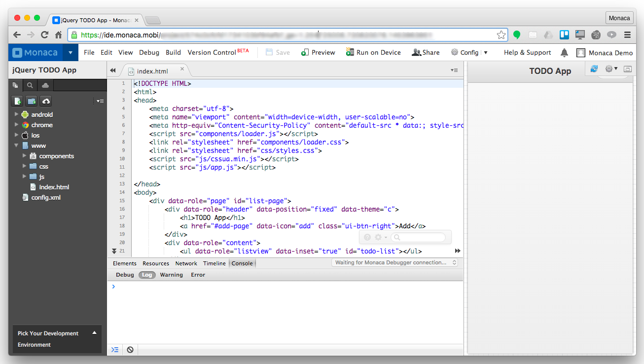This screenshot has height=364, width=644.
Task: Select the file tree panel tab icon
Action: point(16,85)
